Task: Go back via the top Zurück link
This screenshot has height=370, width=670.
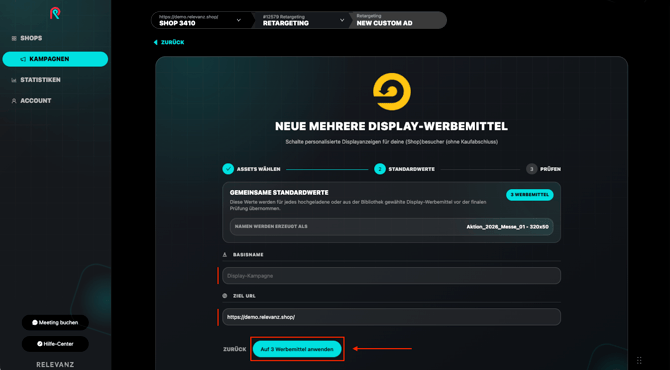Action: coord(169,42)
